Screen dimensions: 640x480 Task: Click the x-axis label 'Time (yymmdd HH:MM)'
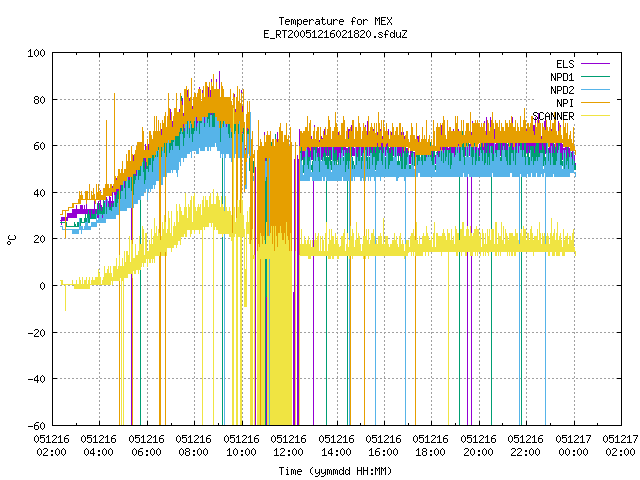tap(335, 471)
